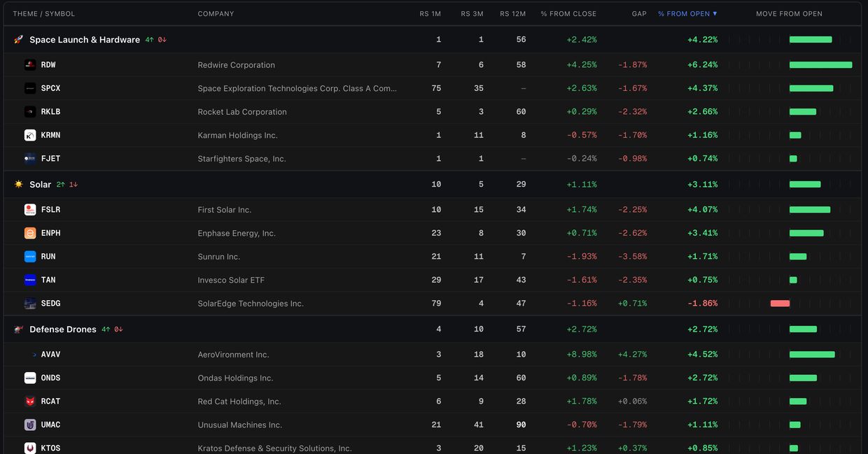Click the First Solar FSLR logo icon
Image resolution: width=868 pixels, height=454 pixels.
pyautogui.click(x=30, y=210)
